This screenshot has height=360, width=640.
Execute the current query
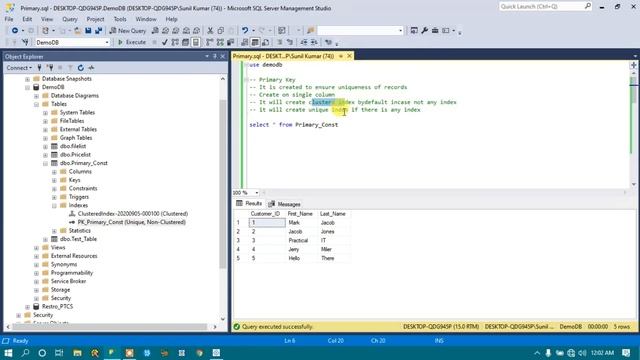(x=132, y=42)
